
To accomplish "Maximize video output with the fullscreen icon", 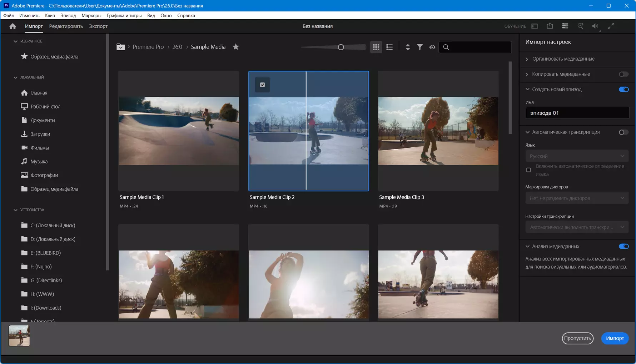I will (611, 26).
